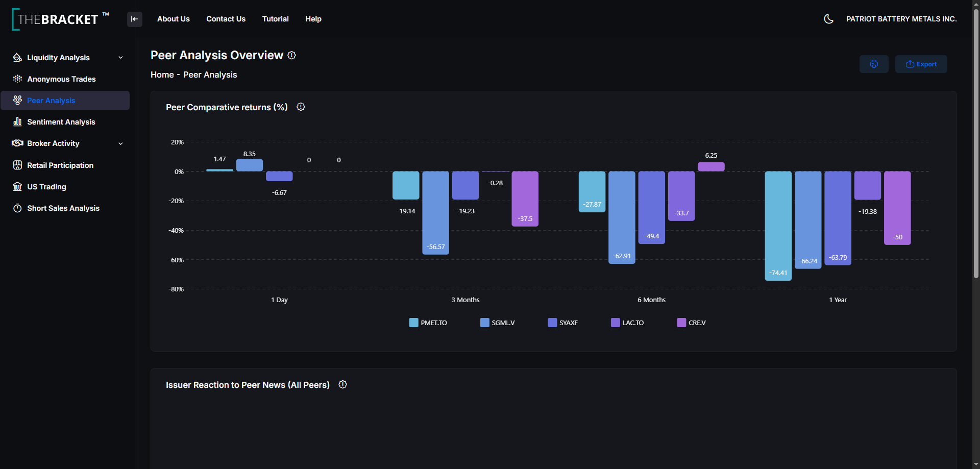The image size is (980, 469).
Task: Show info for Peer Comparative returns
Action: (x=301, y=107)
